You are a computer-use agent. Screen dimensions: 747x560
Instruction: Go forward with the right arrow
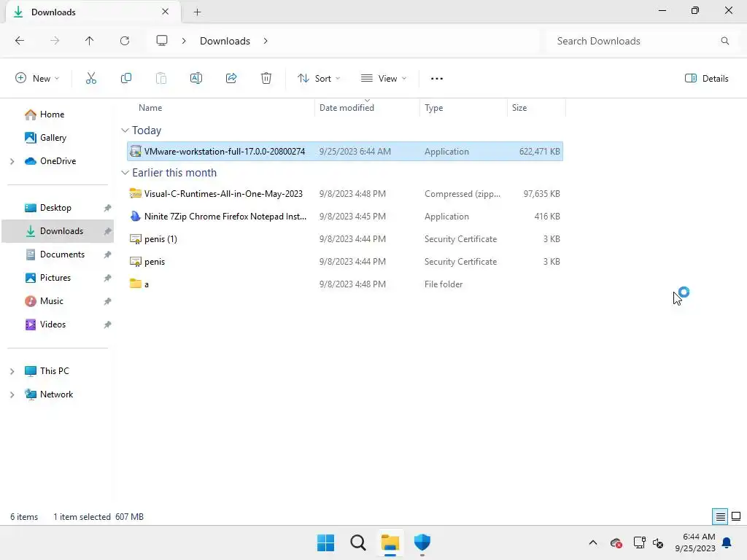click(55, 41)
